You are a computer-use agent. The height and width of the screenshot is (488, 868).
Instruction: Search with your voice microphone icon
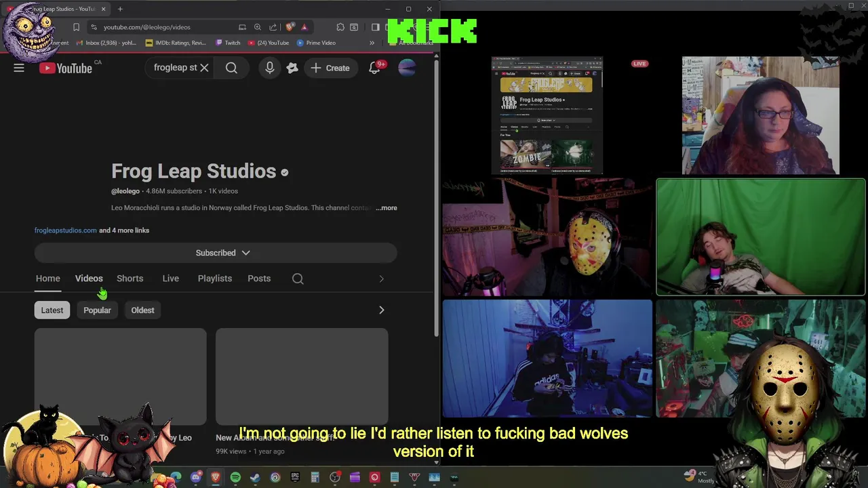270,68
